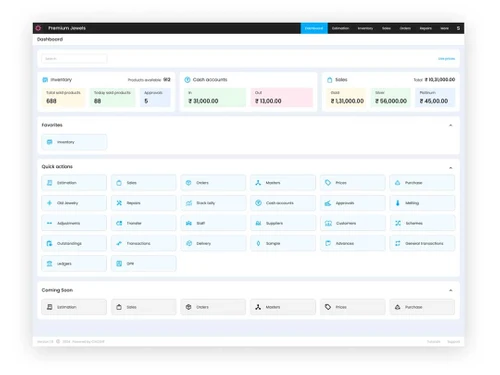Click the Sample icon

pos(258,243)
